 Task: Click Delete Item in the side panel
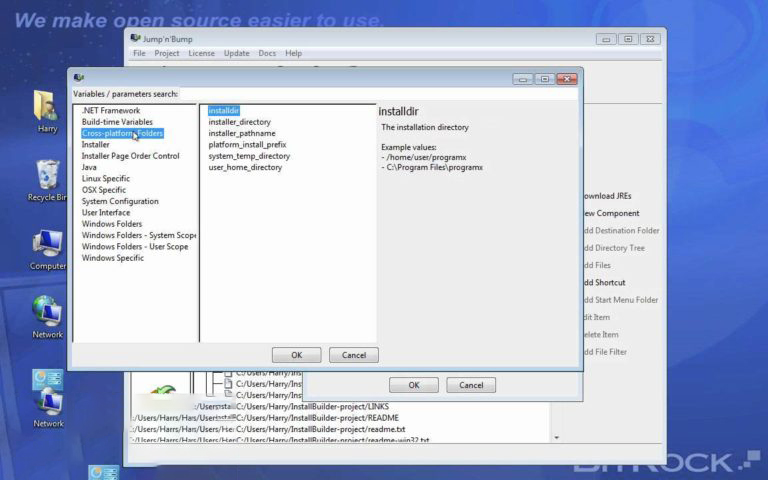pyautogui.click(x=601, y=335)
